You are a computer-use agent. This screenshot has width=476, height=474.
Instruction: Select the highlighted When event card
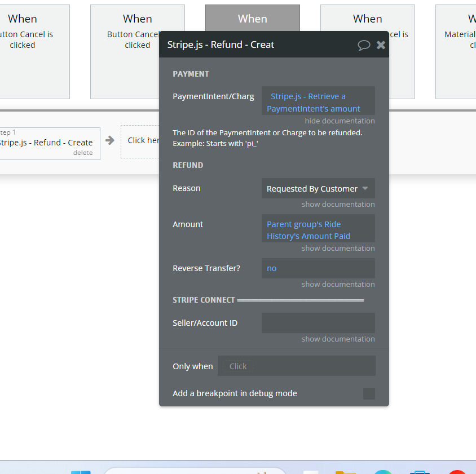coord(252,18)
